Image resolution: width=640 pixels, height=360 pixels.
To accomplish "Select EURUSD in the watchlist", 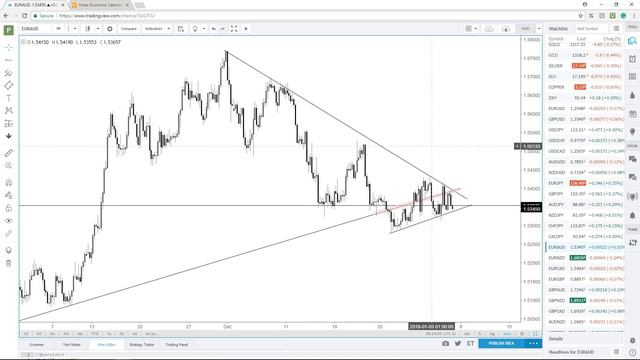I will coord(585,109).
